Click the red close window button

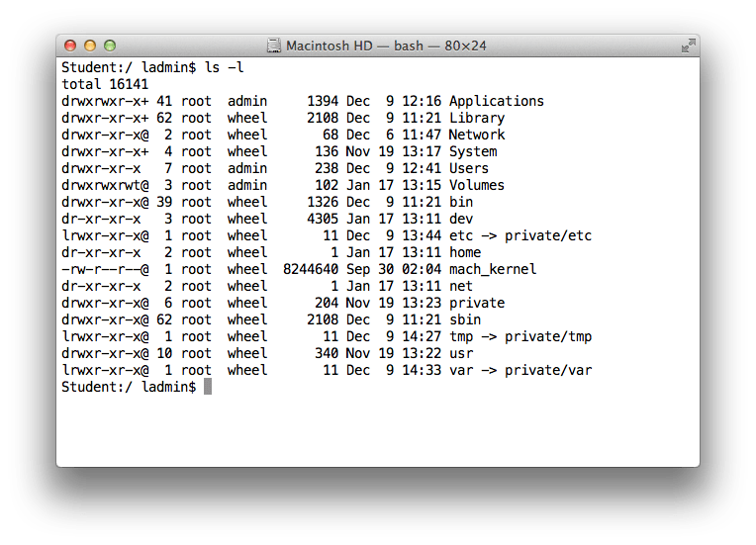pyautogui.click(x=70, y=45)
